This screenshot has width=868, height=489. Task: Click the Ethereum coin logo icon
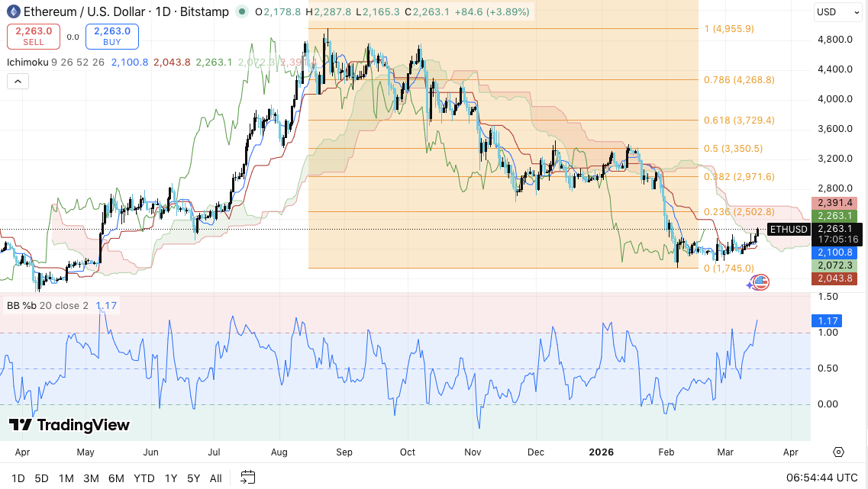pos(13,11)
